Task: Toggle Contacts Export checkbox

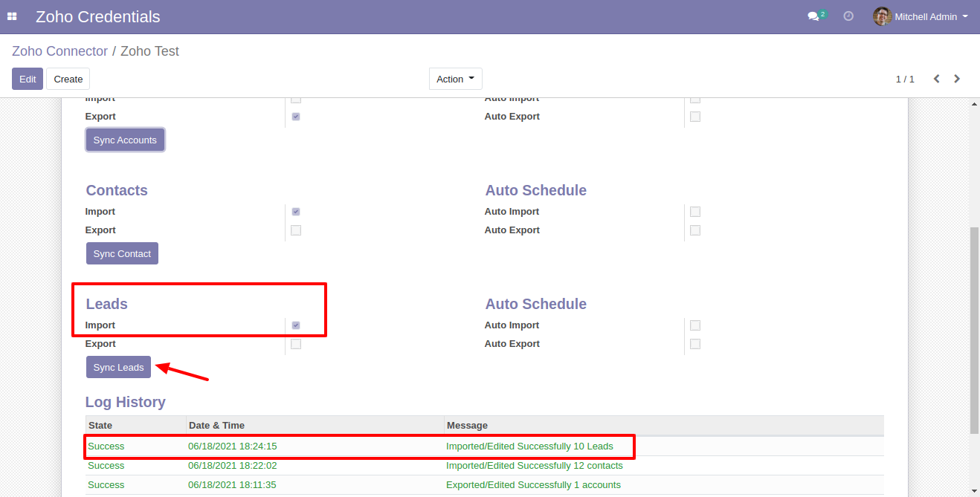Action: click(296, 230)
